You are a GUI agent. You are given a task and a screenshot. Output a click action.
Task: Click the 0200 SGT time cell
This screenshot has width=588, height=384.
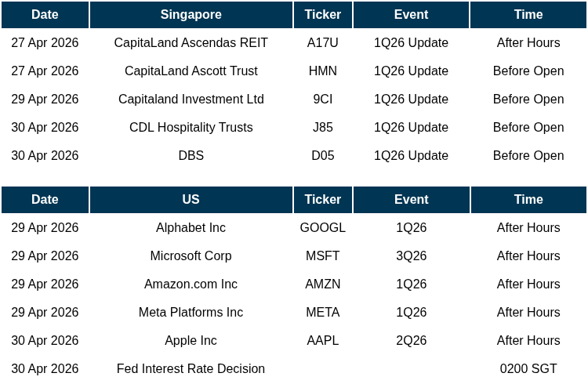pos(528,369)
